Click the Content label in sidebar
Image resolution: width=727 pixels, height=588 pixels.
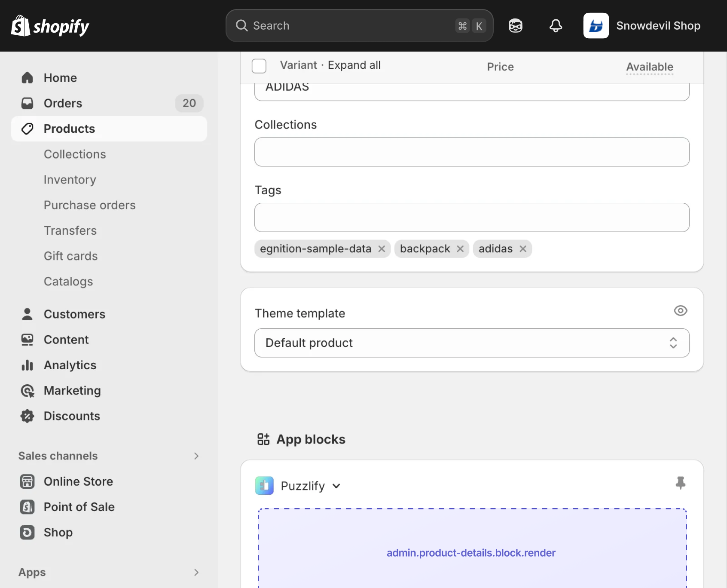66,340
